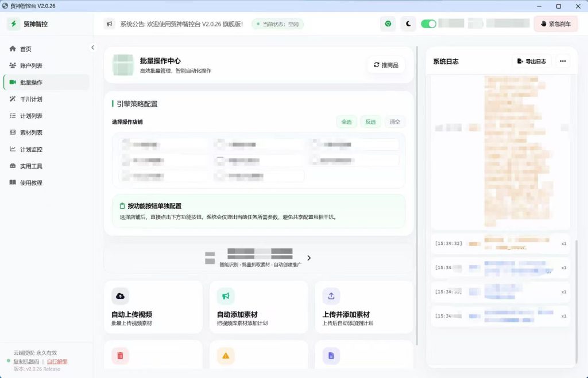Click 清空 to clear shop selection
588x378 pixels.
395,122
